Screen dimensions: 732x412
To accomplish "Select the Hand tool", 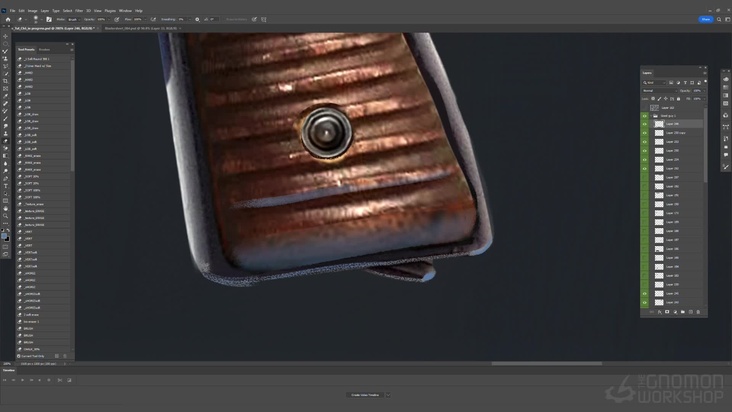I will [x=5, y=207].
